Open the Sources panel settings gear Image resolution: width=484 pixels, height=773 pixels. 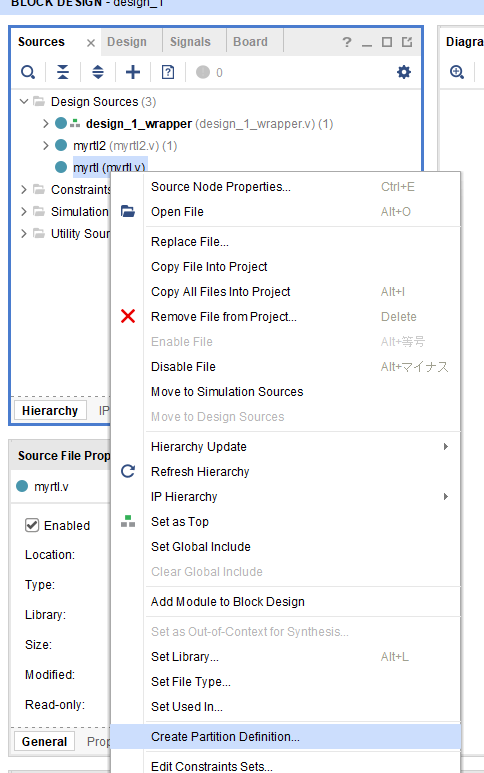pyautogui.click(x=404, y=72)
